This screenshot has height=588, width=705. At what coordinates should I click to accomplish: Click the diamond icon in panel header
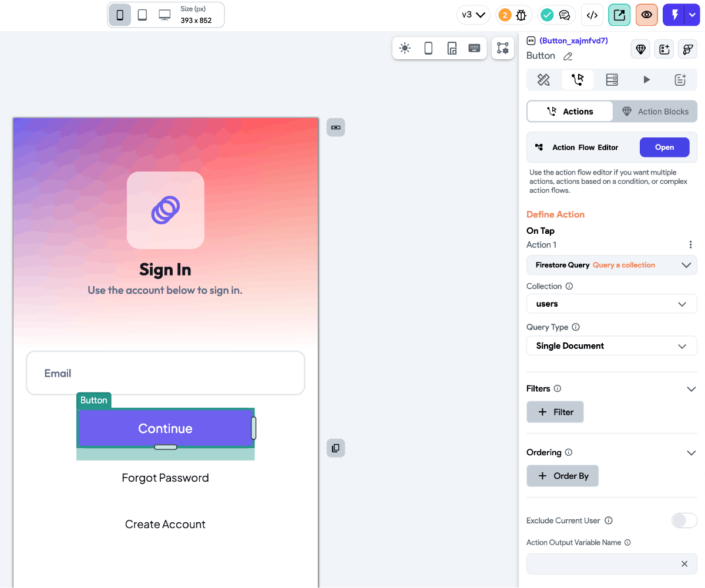[641, 49]
